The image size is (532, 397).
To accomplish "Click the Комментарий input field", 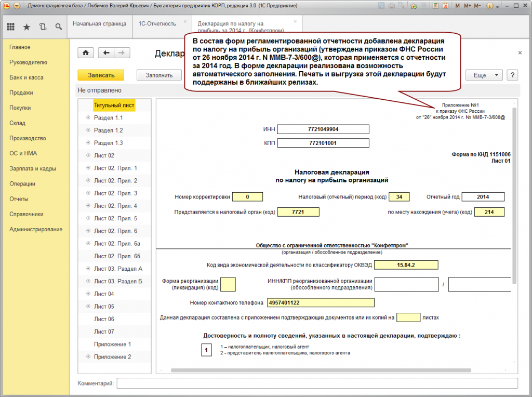I will click(x=317, y=383).
